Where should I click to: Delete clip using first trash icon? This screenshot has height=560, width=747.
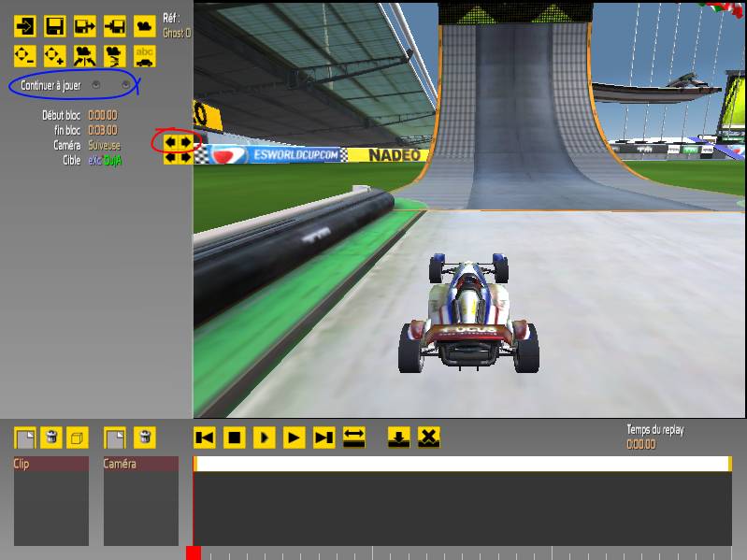tap(51, 438)
